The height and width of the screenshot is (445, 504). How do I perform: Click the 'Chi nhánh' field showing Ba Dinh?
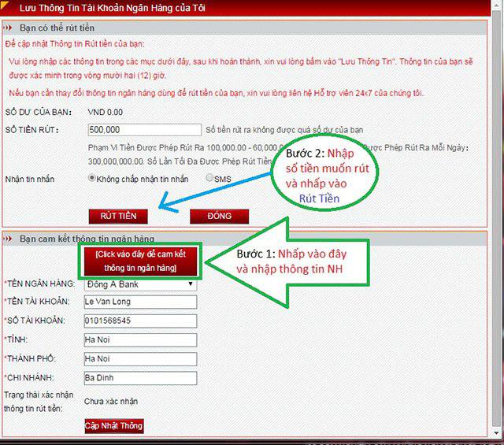[x=140, y=378]
